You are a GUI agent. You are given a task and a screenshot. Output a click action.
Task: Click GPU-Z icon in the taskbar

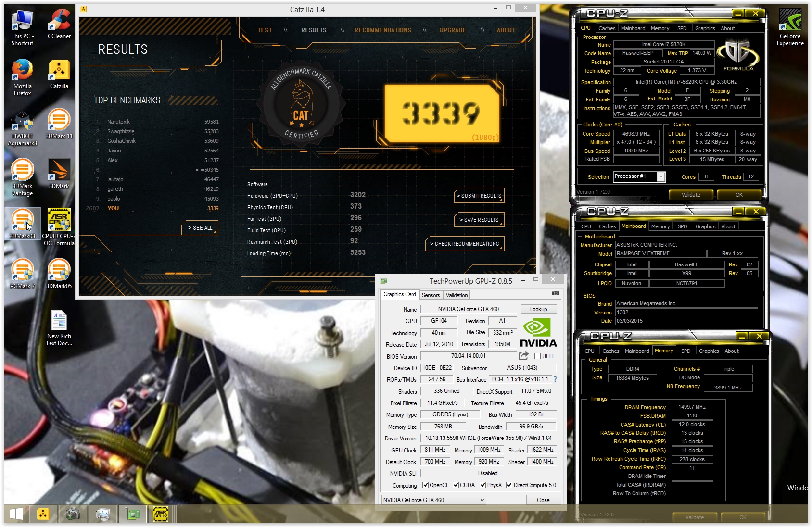click(x=133, y=514)
